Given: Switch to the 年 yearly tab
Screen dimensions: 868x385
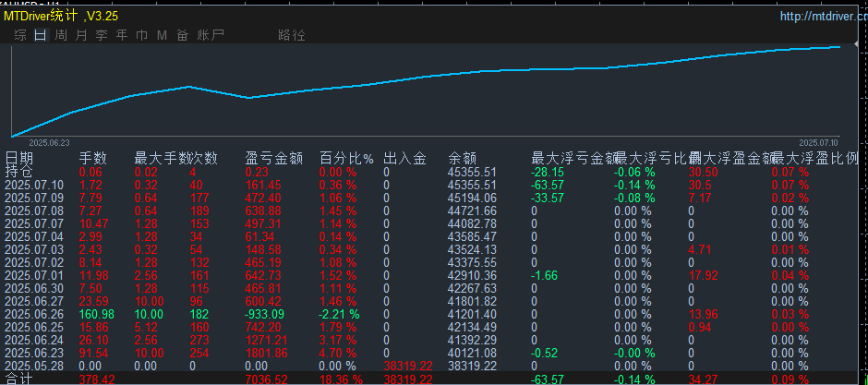Looking at the screenshot, I should (x=122, y=35).
